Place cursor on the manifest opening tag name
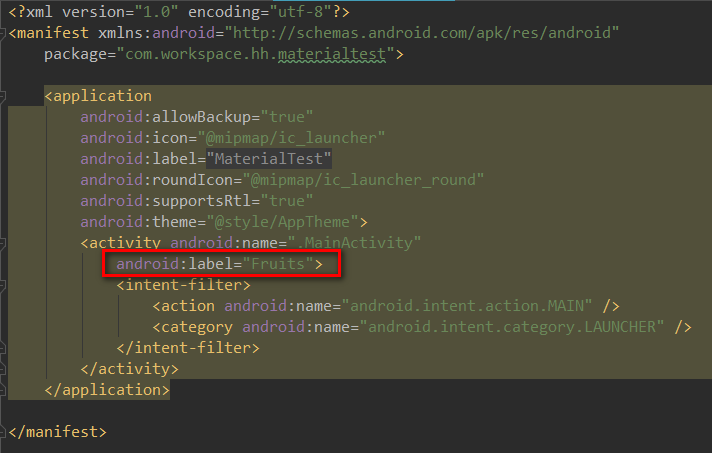This screenshot has height=453, width=712. [53, 33]
